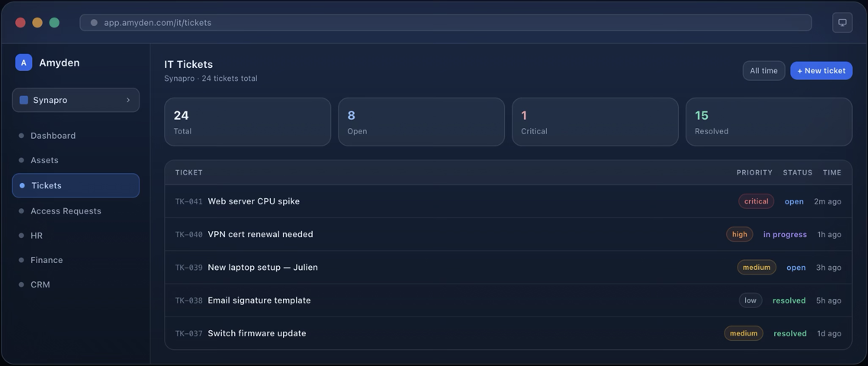
Task: Click the open status of TK-041
Action: point(794,201)
